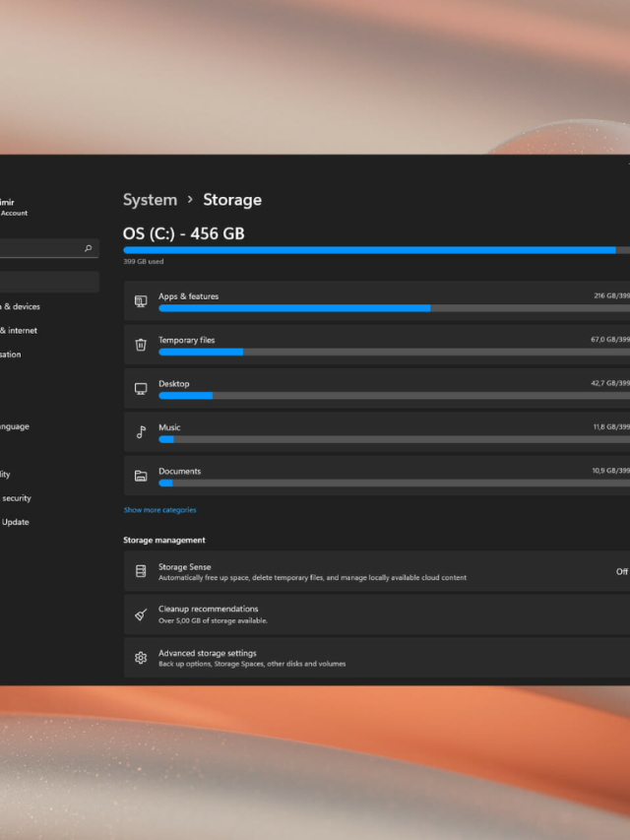
Task: Click the Desktop monitor icon
Action: [141, 388]
